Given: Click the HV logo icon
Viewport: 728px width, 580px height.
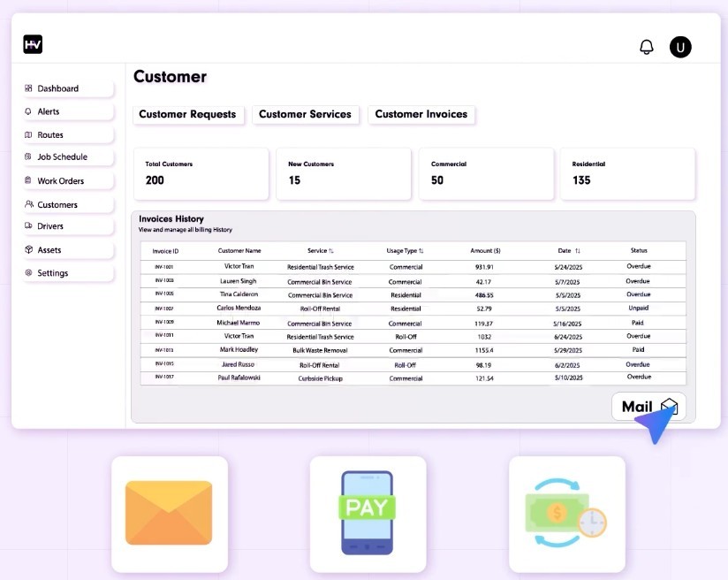Looking at the screenshot, I should (33, 44).
